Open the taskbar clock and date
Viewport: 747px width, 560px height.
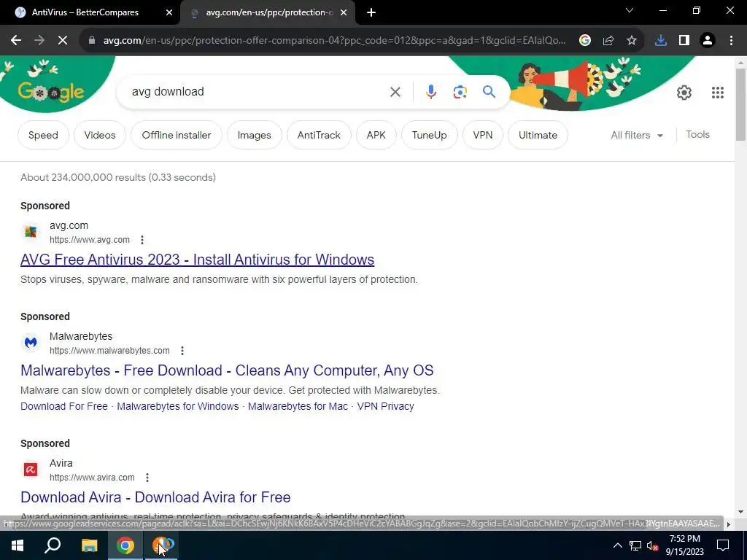pos(684,545)
